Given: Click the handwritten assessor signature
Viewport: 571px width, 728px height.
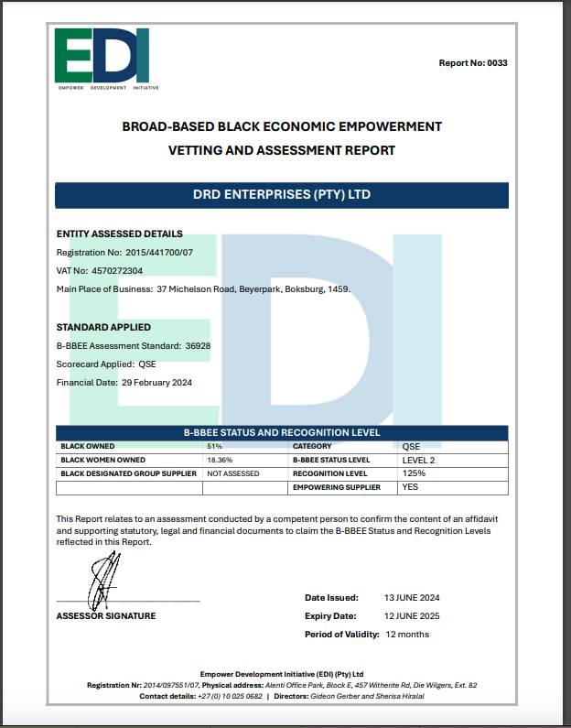Looking at the screenshot, I should pyautogui.click(x=103, y=581).
